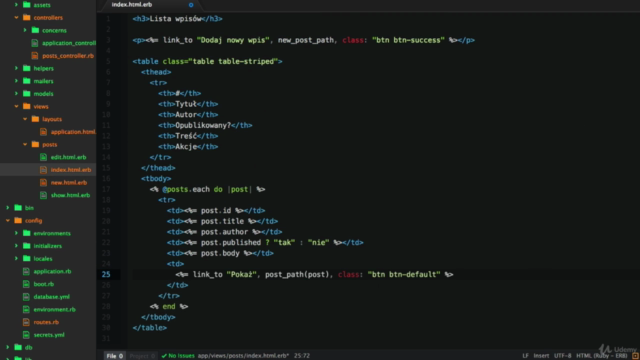Change the LF line ending setting

pyautogui.click(x=525, y=356)
